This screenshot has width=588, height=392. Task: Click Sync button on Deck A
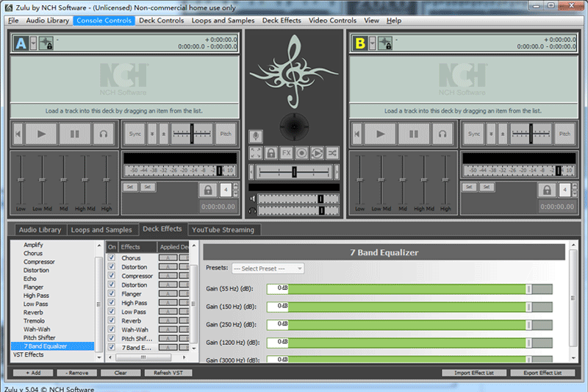coord(135,134)
